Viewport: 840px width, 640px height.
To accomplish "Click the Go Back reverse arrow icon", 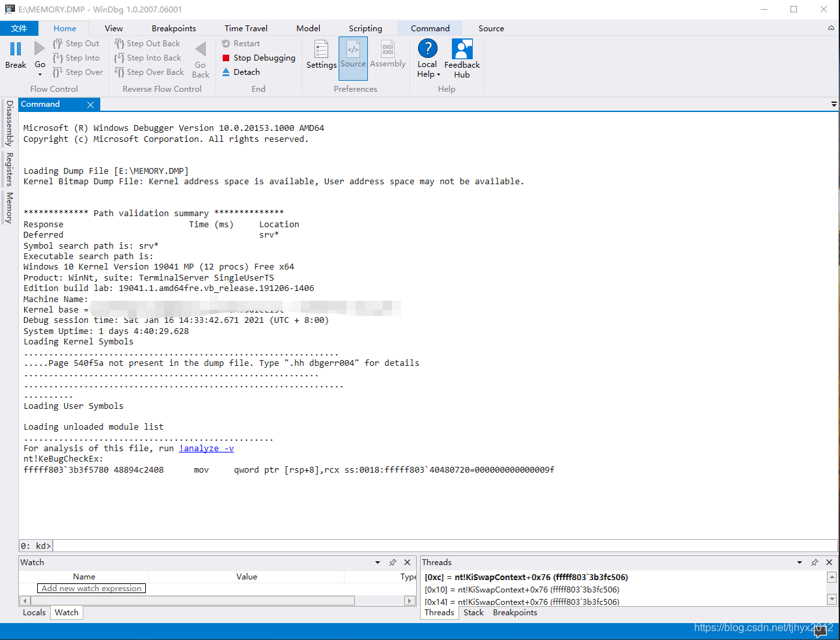I will click(201, 49).
